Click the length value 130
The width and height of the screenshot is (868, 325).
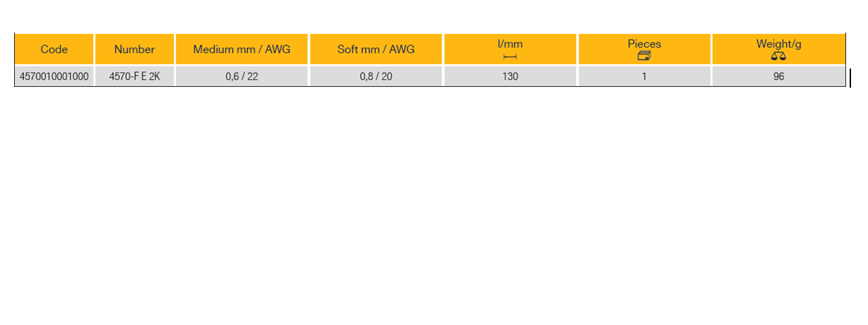point(510,76)
